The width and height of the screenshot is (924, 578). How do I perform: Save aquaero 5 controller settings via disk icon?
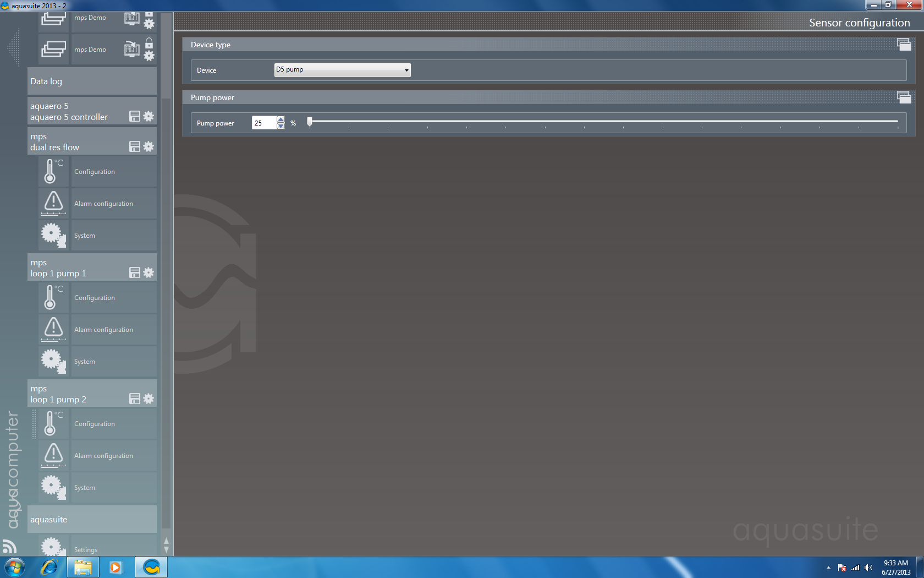135,116
